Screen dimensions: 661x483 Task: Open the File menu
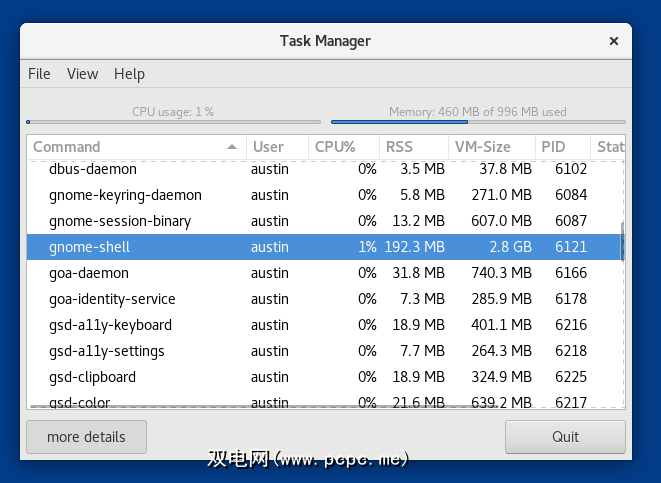(x=39, y=74)
